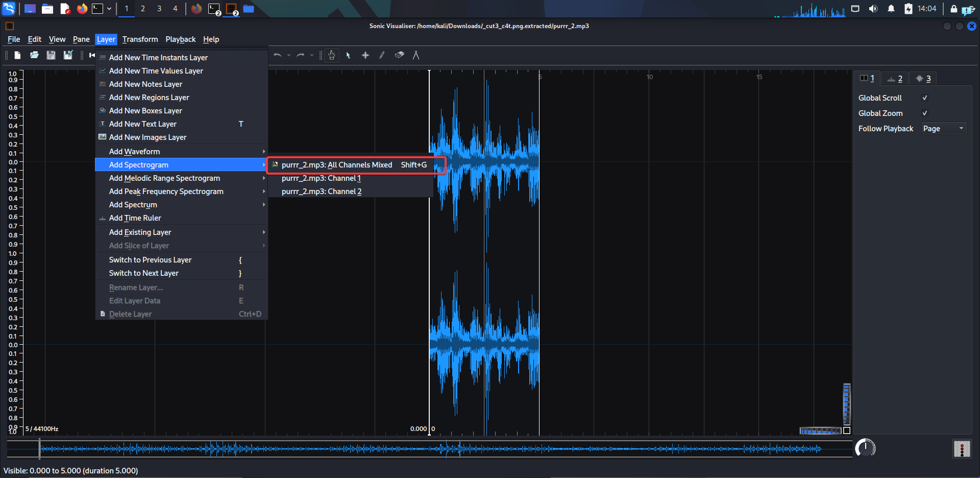Show the desktop from the top panel
Image resolution: width=980 pixels, height=478 pixels.
30,9
